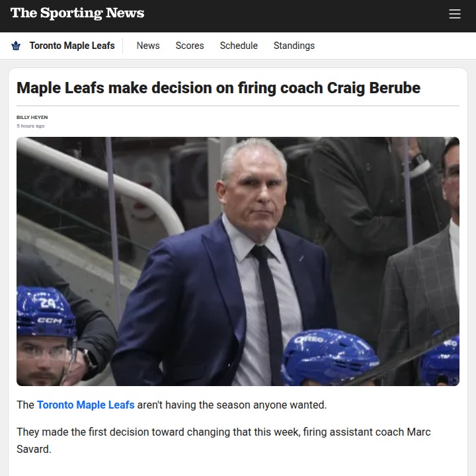The width and height of the screenshot is (476, 476).
Task: Click the number 24 helmet in photo
Action: 46,311
